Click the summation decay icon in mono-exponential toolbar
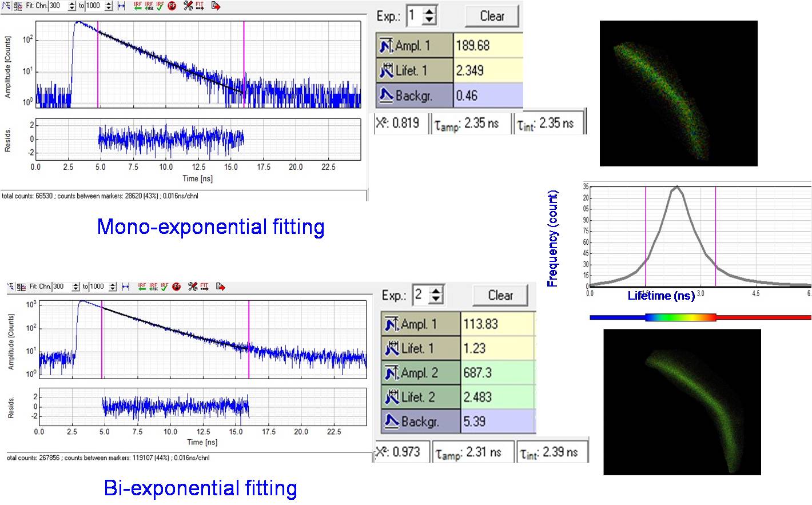 point(7,6)
